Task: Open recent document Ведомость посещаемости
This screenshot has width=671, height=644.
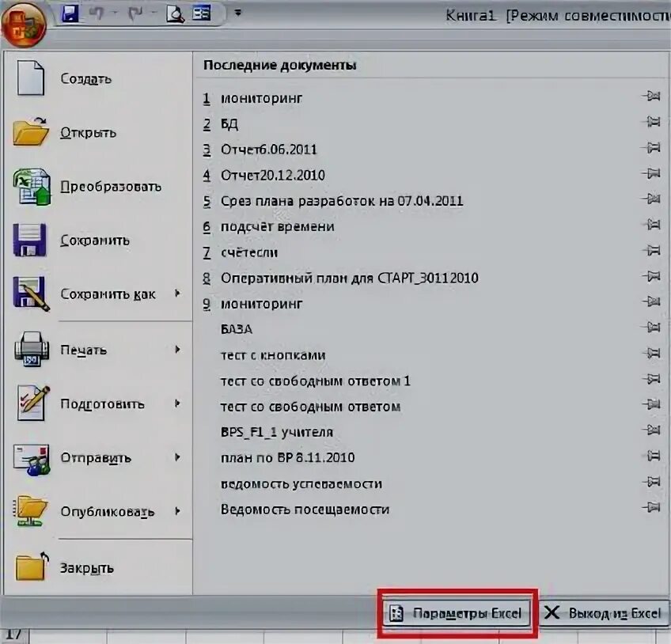Action: pyautogui.click(x=305, y=510)
